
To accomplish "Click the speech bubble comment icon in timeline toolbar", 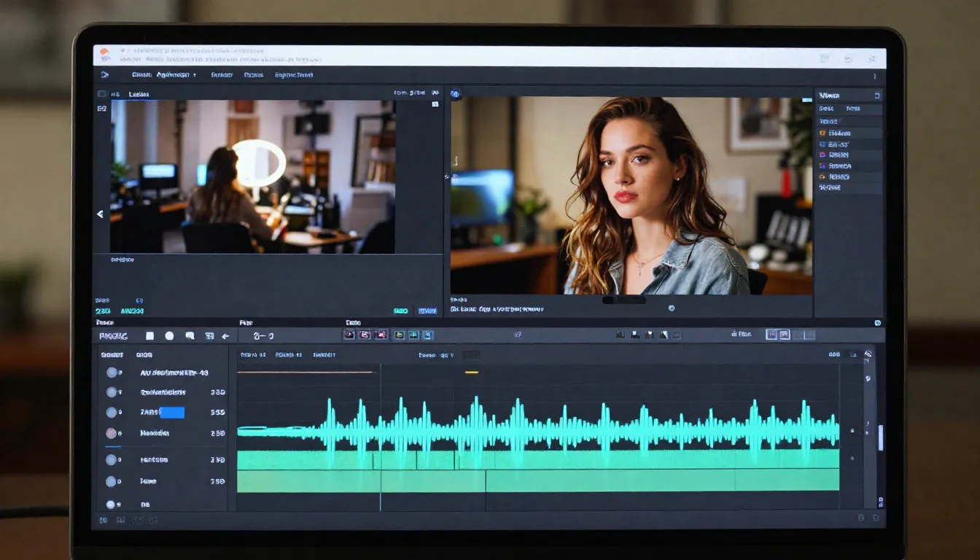I will pos(190,336).
